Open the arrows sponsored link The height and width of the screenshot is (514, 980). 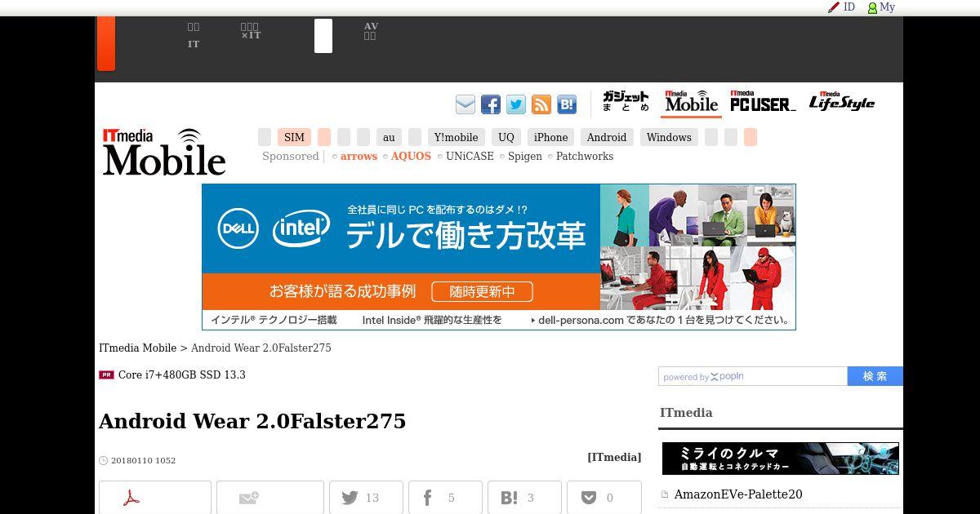(359, 157)
